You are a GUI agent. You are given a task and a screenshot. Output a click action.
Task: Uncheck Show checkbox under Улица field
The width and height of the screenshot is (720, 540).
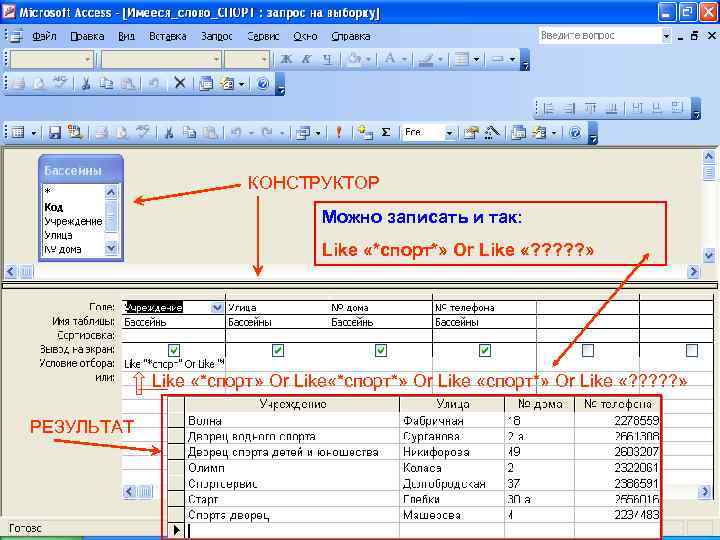click(277, 350)
